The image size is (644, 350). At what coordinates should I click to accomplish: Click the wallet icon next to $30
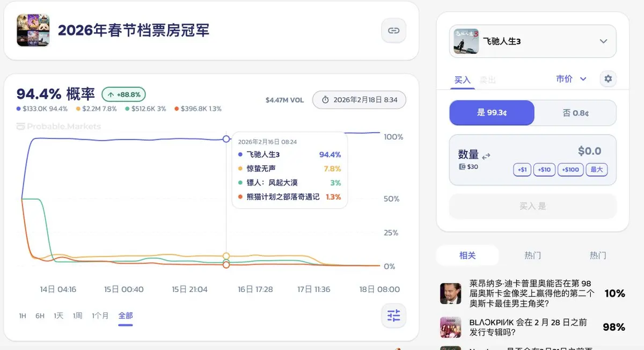pos(462,167)
